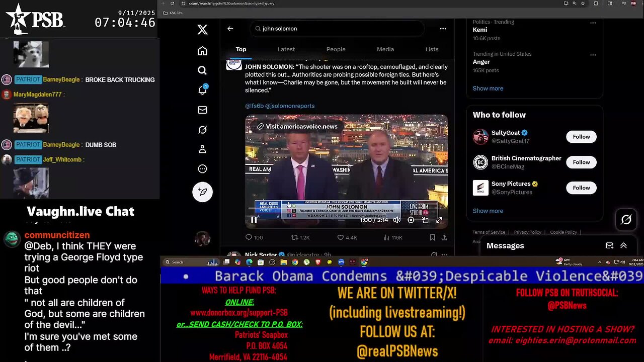The width and height of the screenshot is (644, 362).
Task: Open Notifications bell in X sidebar
Action: tap(202, 90)
